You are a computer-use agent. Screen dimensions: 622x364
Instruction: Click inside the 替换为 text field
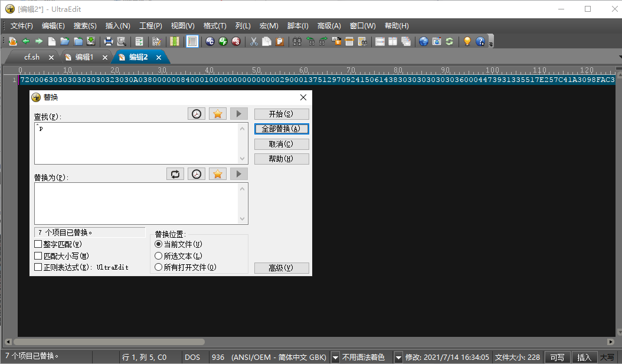coord(136,203)
